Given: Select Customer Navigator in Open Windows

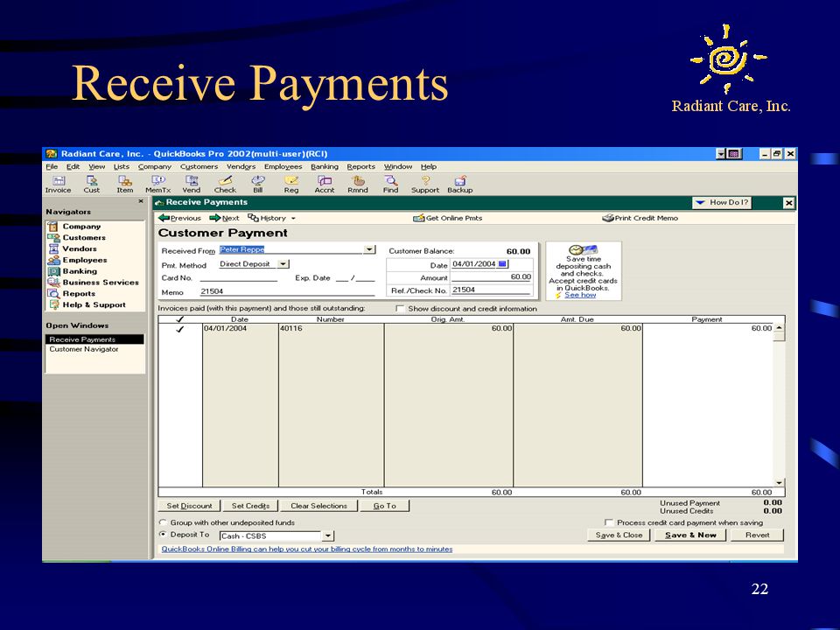Looking at the screenshot, I should tap(84, 349).
